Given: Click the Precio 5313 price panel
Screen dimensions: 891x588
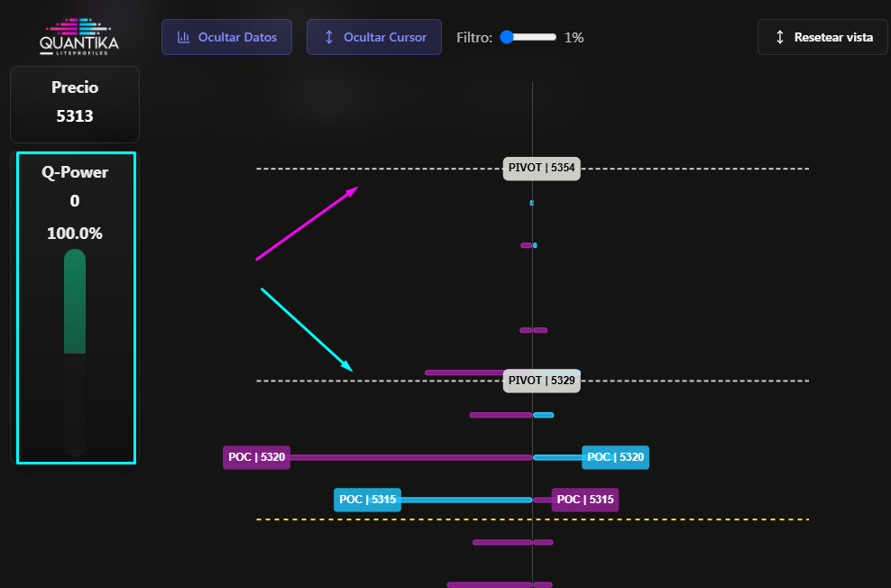Looking at the screenshot, I should click(75, 103).
